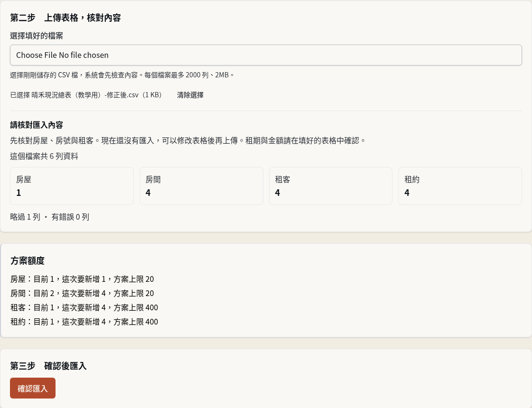Image resolution: width=532 pixels, height=408 pixels.
Task: Click the 方案額度 heading
Action: (x=28, y=261)
